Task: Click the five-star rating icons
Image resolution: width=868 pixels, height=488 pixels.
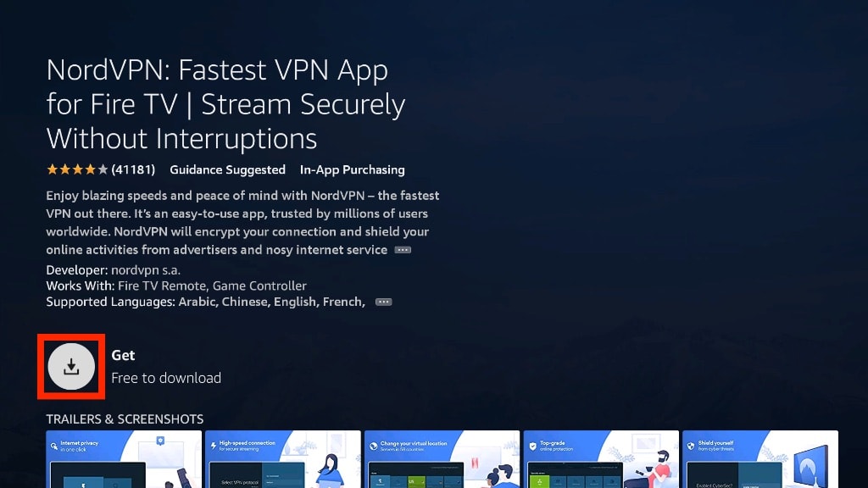Action: (x=77, y=169)
